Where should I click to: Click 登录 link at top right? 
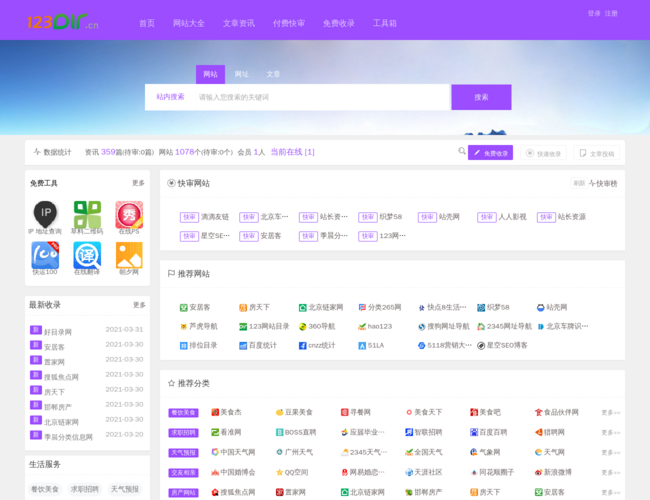[594, 13]
